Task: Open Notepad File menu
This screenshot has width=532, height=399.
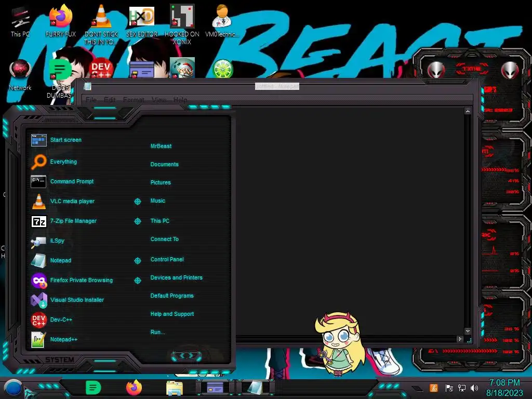Action: [91, 100]
